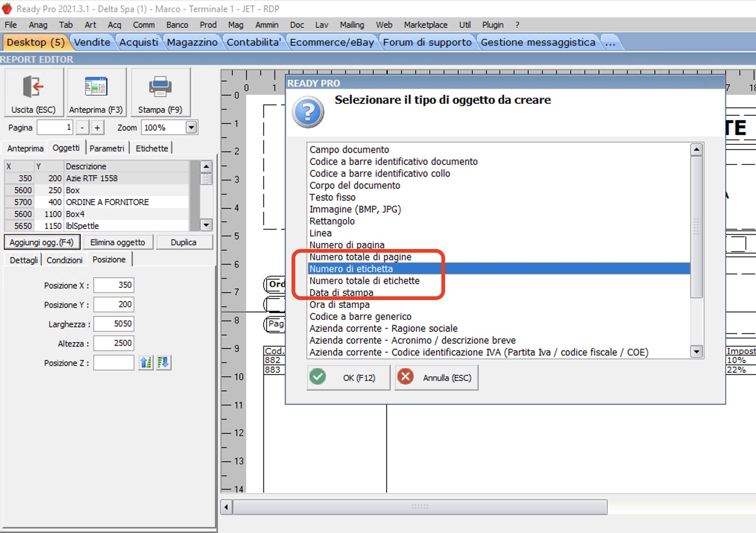Select Corpo del documento
Viewport: 756px width, 533px height.
coord(499,185)
